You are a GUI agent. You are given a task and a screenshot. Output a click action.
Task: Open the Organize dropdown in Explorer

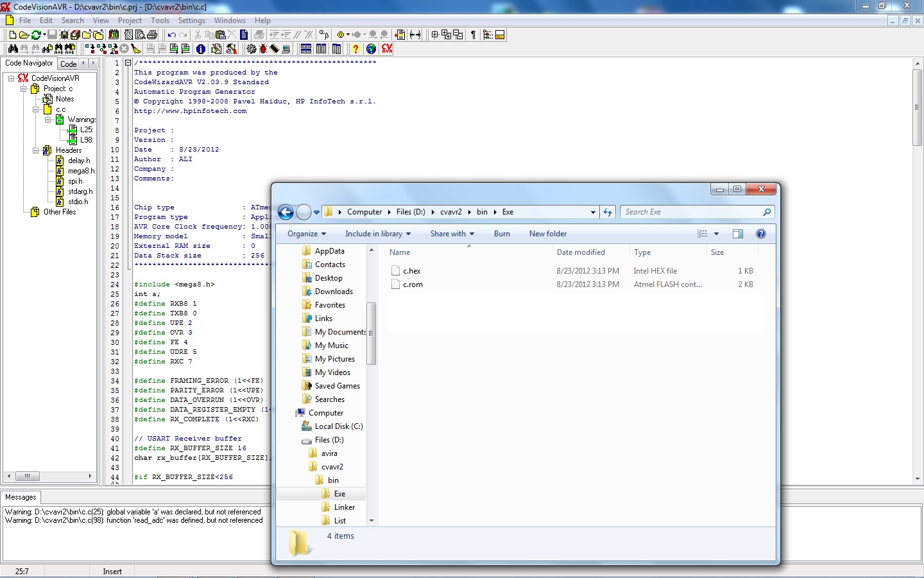307,234
